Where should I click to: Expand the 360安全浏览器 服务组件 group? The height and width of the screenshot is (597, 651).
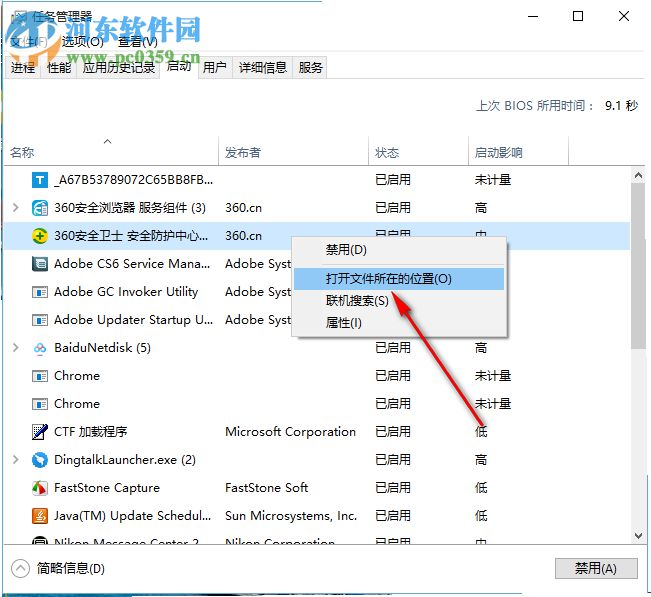(x=15, y=208)
